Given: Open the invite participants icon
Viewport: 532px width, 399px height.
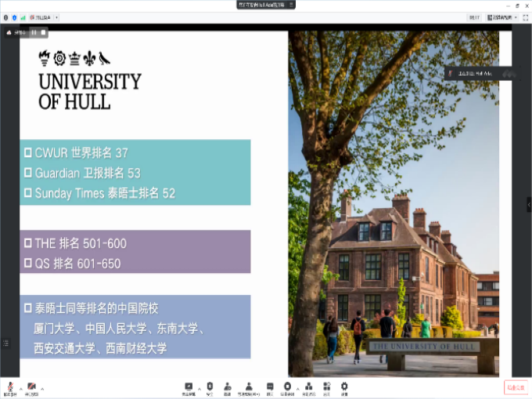Looking at the screenshot, I should click(x=227, y=386).
